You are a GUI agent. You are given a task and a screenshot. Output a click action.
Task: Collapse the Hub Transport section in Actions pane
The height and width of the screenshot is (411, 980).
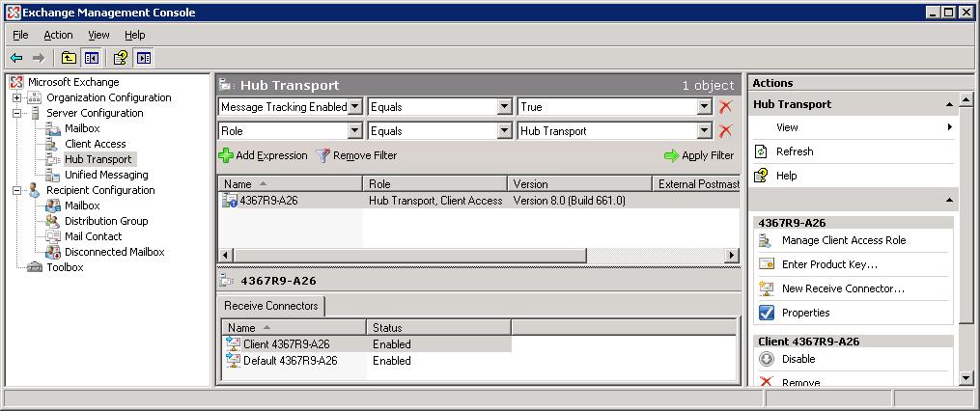coord(949,104)
